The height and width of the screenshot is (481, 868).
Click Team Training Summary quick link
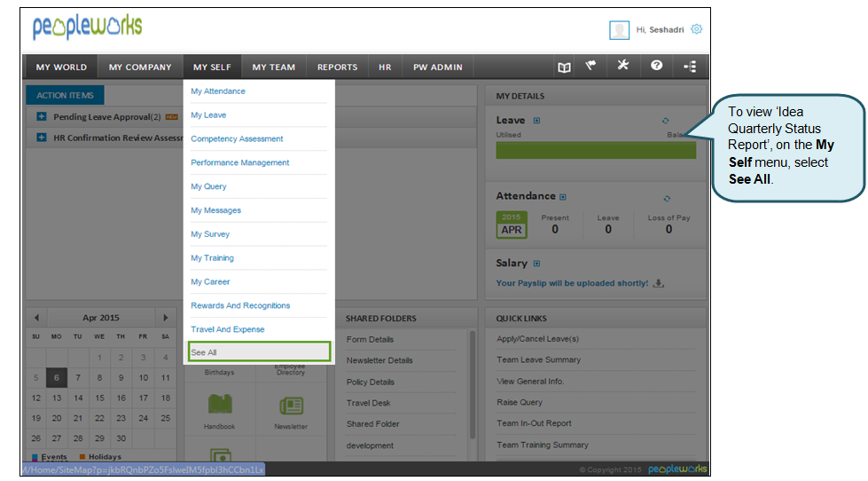coord(543,445)
